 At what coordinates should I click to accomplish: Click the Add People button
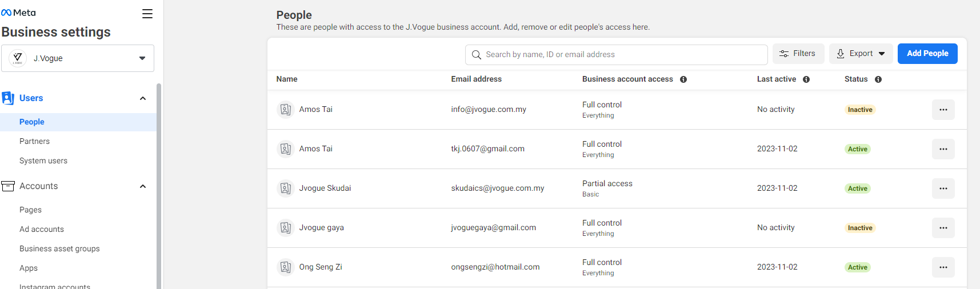point(927,54)
